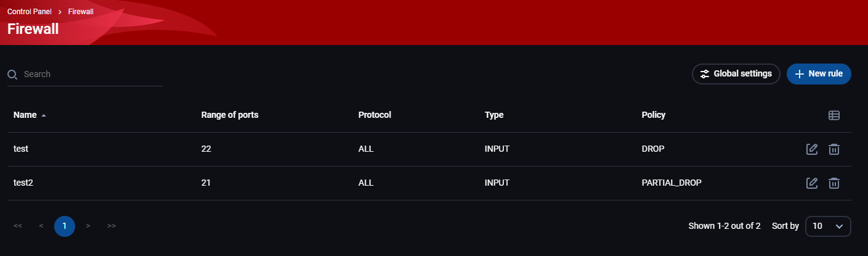The image size is (868, 256).
Task: Sort by Range of ports column
Action: click(x=229, y=115)
